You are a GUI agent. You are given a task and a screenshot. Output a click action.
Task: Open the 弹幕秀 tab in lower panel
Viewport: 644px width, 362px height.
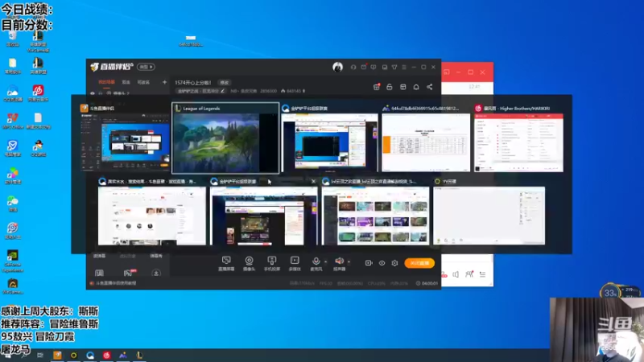point(156,256)
